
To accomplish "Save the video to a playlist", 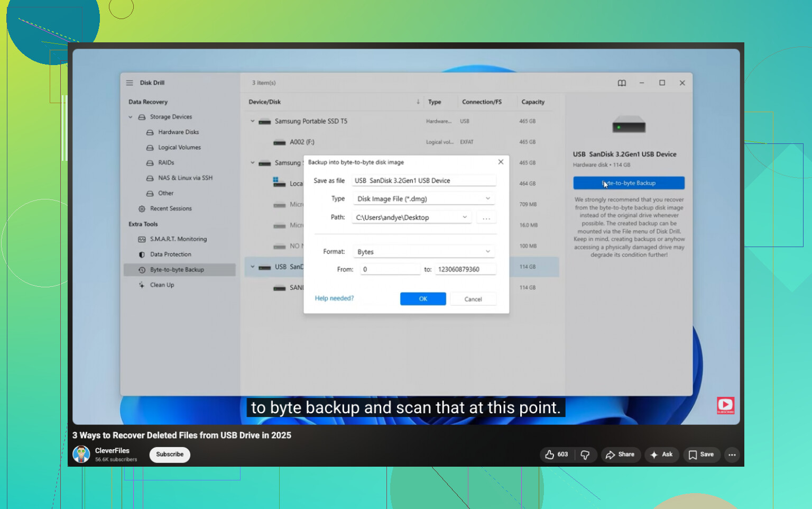I will point(701,455).
